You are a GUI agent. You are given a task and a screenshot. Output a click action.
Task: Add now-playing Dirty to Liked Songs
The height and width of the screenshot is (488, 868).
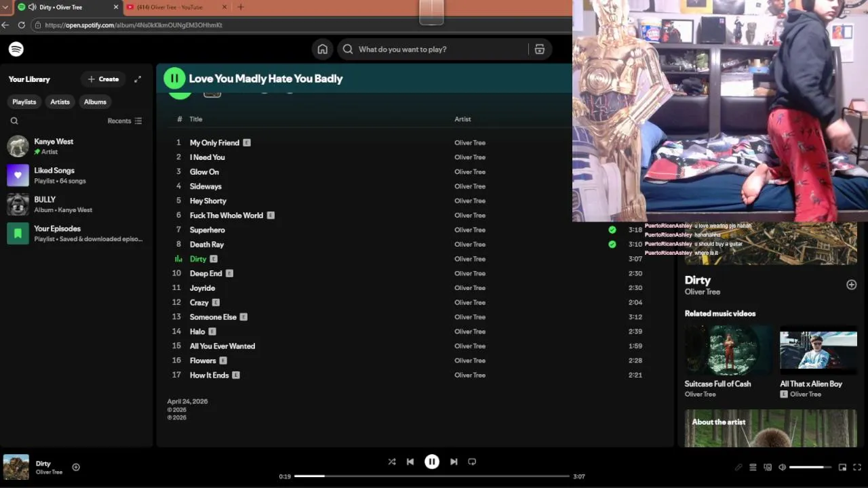coord(76,467)
